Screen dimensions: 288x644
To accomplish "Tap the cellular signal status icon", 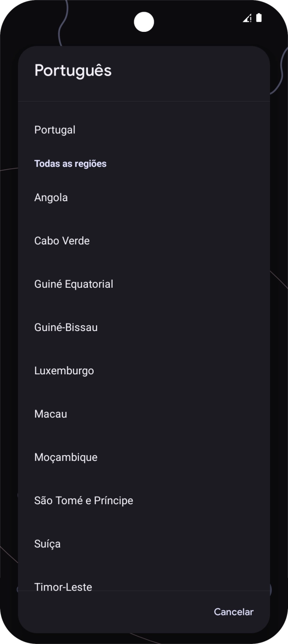I will click(247, 18).
